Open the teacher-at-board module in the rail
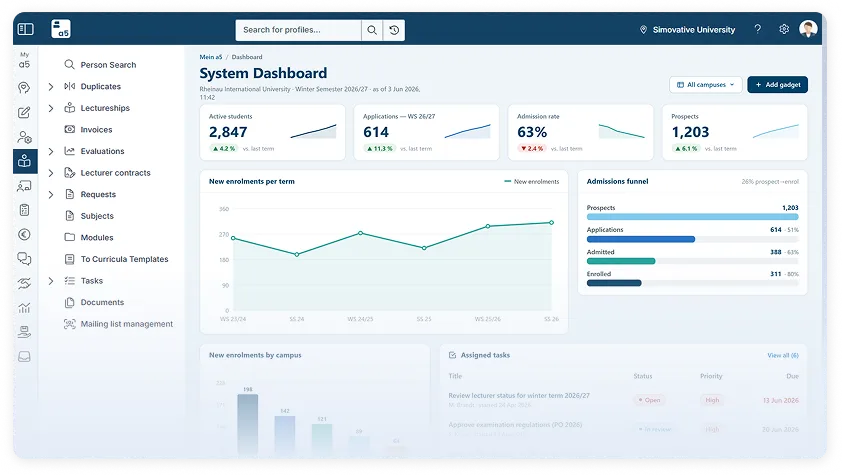 point(24,186)
